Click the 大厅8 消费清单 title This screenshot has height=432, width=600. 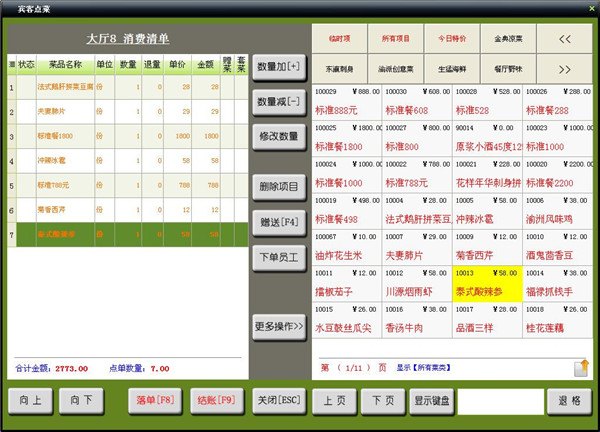coord(128,39)
